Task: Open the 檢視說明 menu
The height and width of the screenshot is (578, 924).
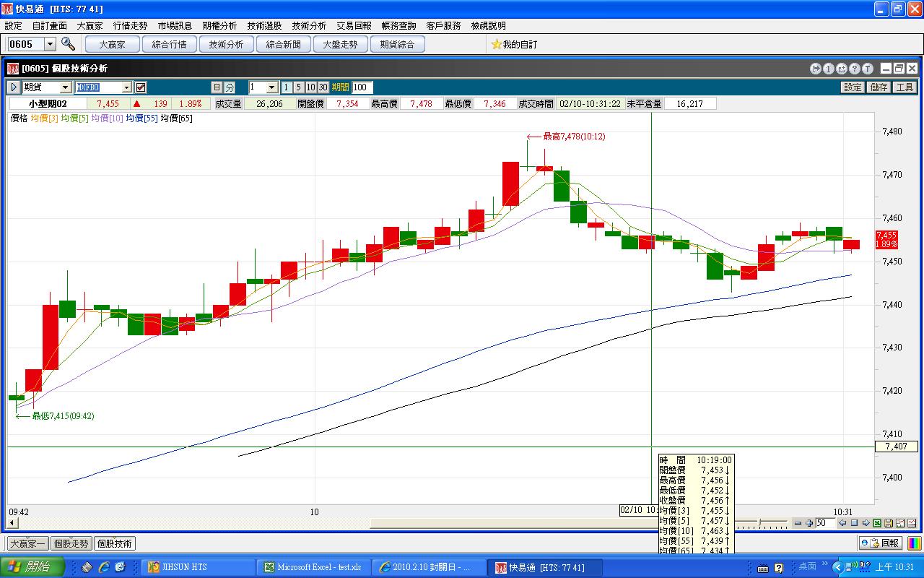Action: point(488,25)
